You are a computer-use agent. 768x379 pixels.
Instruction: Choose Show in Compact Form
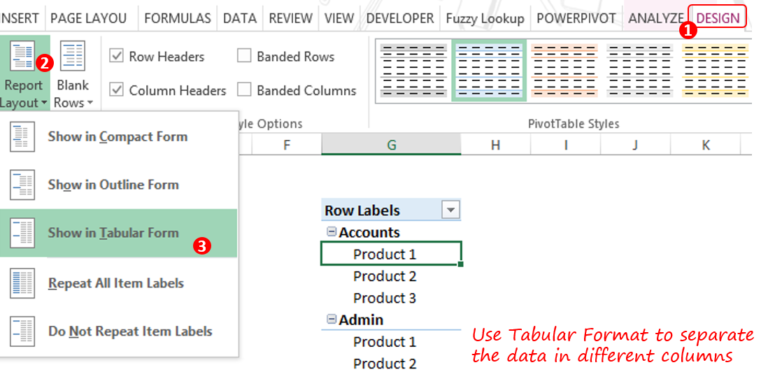click(x=118, y=137)
